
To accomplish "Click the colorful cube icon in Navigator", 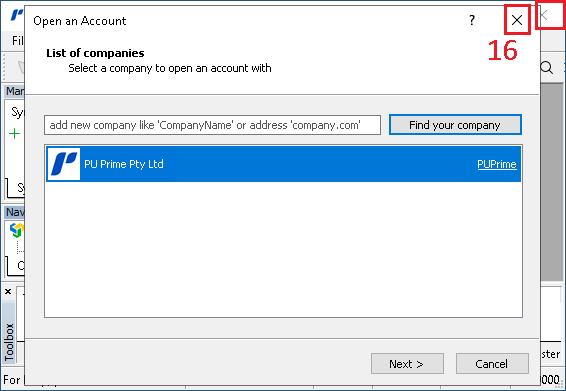I will 17,230.
